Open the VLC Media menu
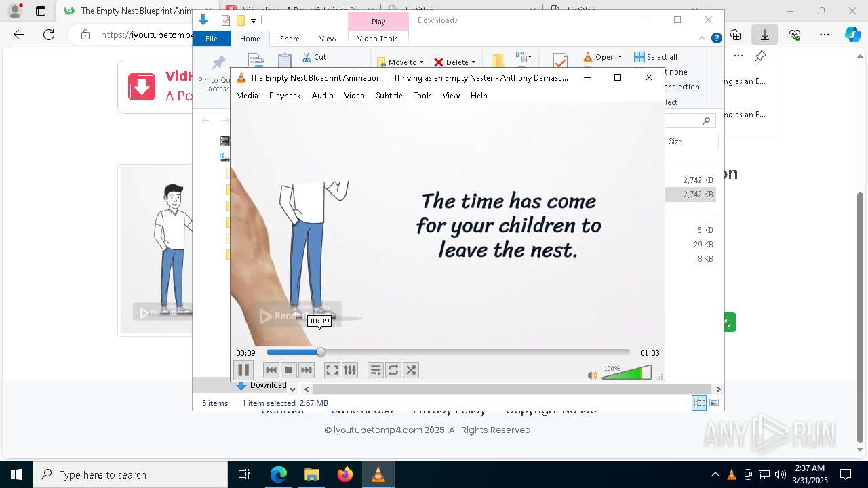Screen dimensions: 868x488 pos(247,96)
